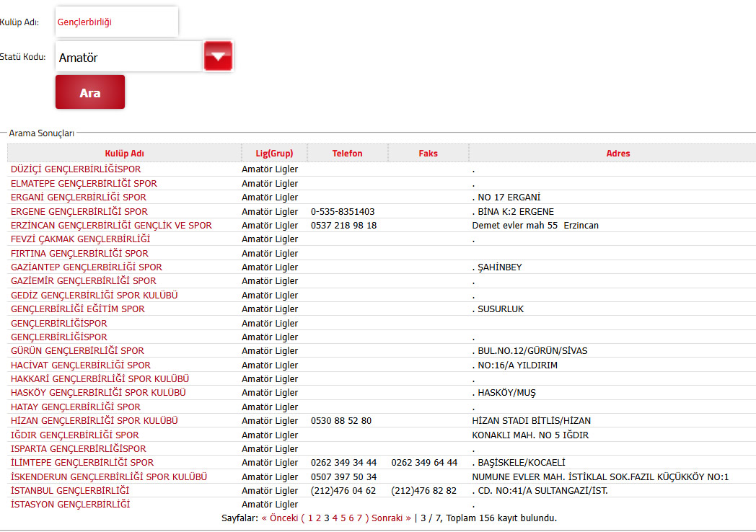Select address HİZAN STADI BİTLİS/HİZAN
The width and height of the screenshot is (756, 532).
coord(532,421)
